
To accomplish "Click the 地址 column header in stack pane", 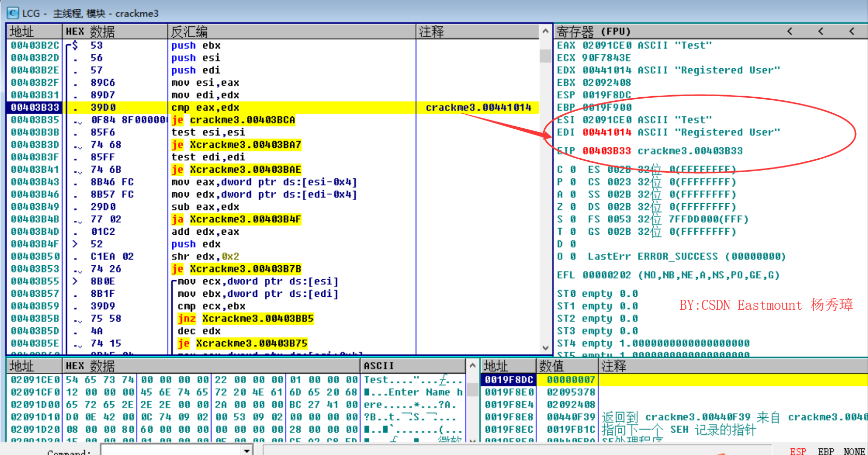I will [507, 366].
